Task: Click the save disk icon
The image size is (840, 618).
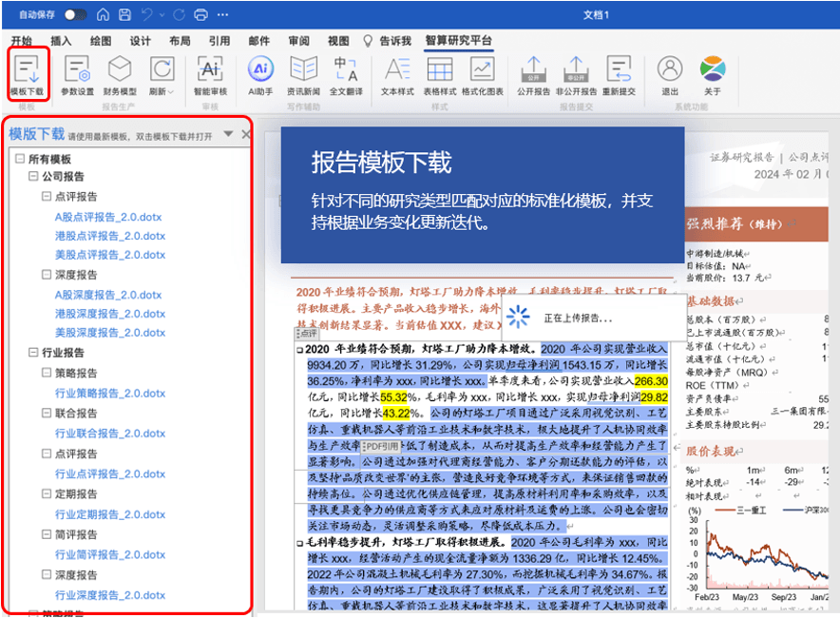Action: click(124, 15)
